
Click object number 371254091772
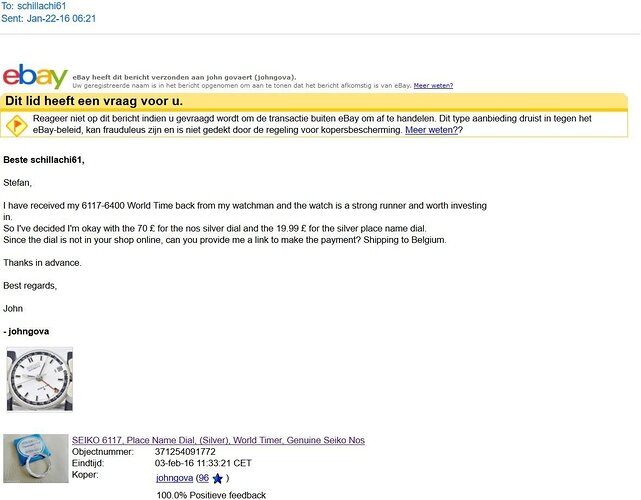pyautogui.click(x=185, y=452)
